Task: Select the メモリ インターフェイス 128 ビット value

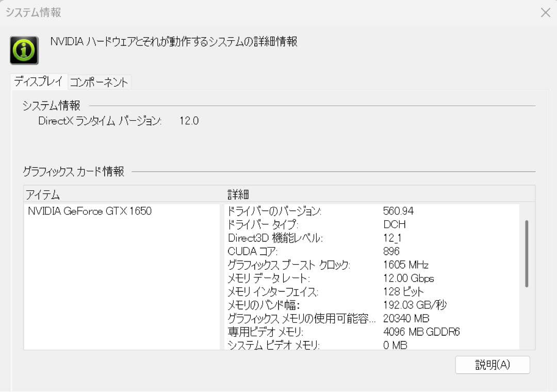Action: tap(405, 291)
